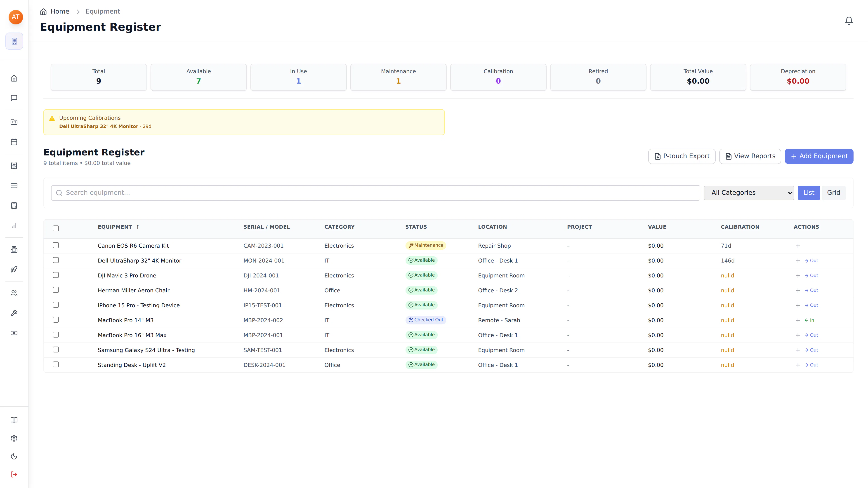Screen dimensions: 868x488
Task: Open the settings gear icon
Action: point(14,438)
